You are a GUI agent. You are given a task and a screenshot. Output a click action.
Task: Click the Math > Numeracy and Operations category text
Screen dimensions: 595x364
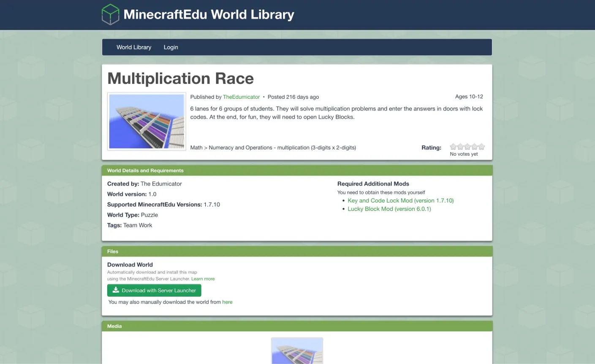273,148
